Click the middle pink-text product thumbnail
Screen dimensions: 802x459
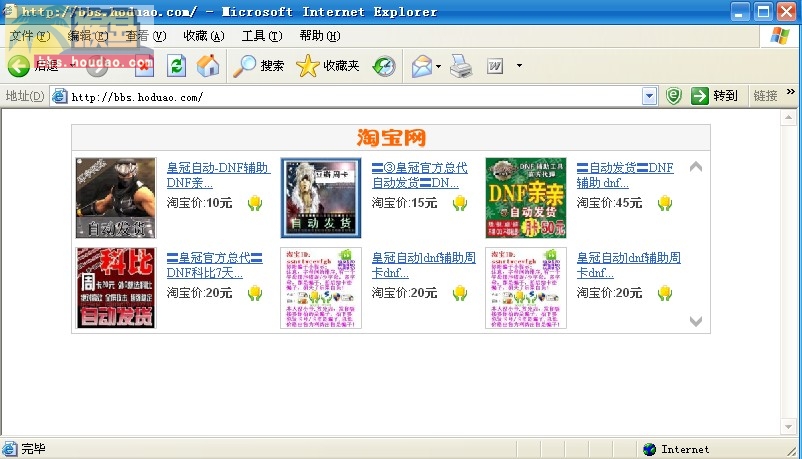tap(321, 288)
